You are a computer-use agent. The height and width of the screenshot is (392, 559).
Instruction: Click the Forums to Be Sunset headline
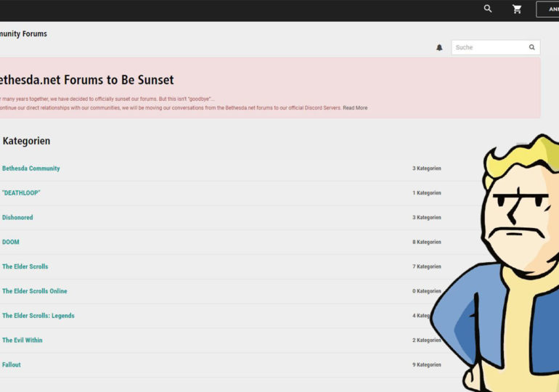coord(86,80)
